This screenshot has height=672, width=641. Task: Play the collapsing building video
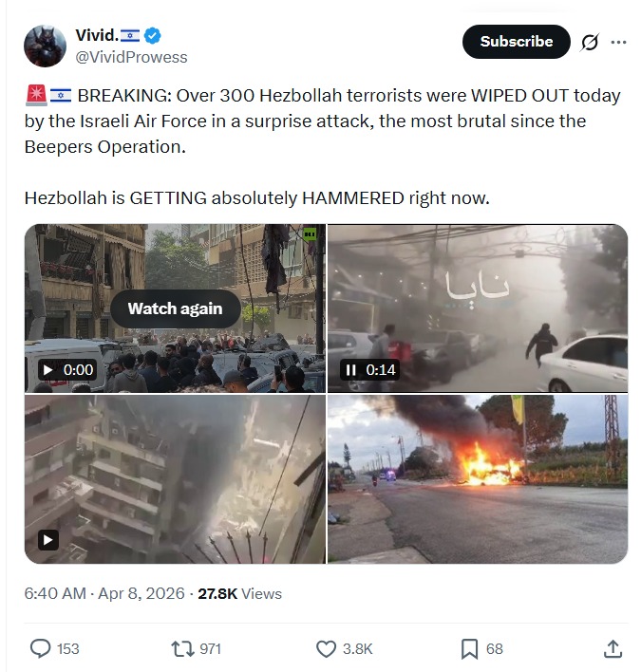[48, 539]
